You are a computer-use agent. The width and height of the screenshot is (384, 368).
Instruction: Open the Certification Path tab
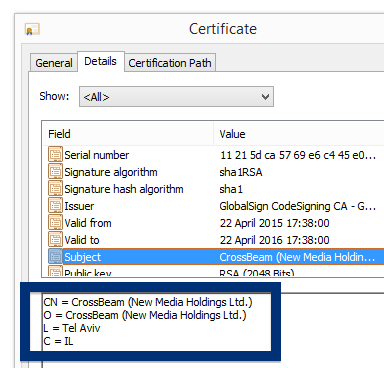pyautogui.click(x=170, y=63)
